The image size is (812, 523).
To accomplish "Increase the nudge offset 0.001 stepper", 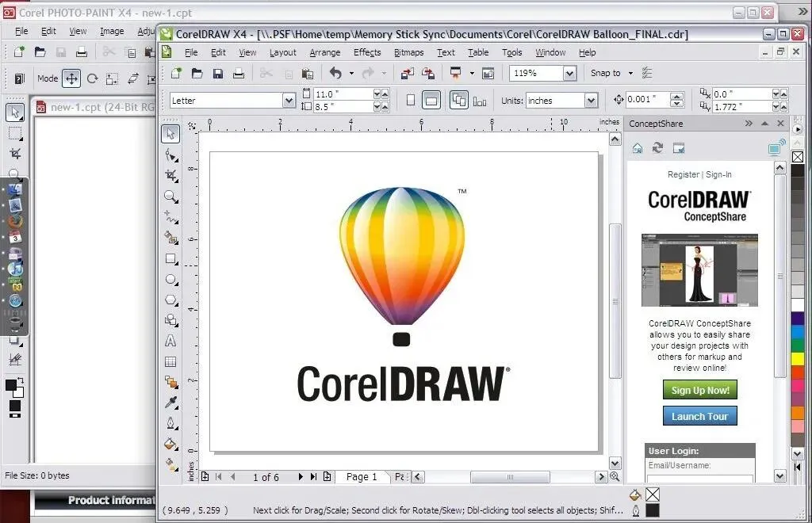I will [676, 96].
